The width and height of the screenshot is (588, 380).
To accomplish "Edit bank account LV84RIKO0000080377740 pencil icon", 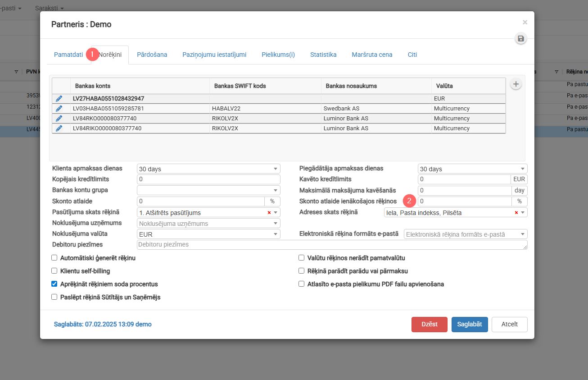I will (x=59, y=128).
